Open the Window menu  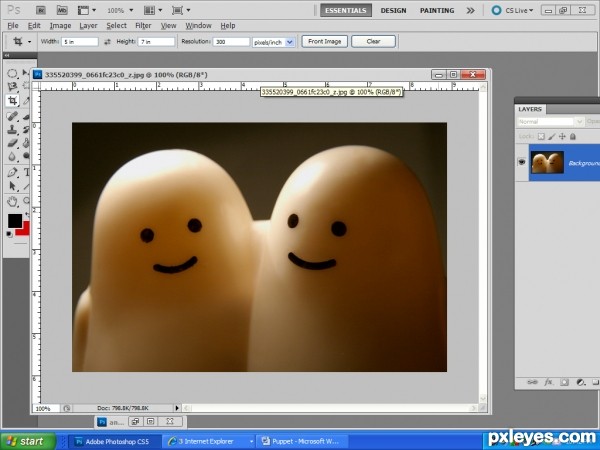198,26
